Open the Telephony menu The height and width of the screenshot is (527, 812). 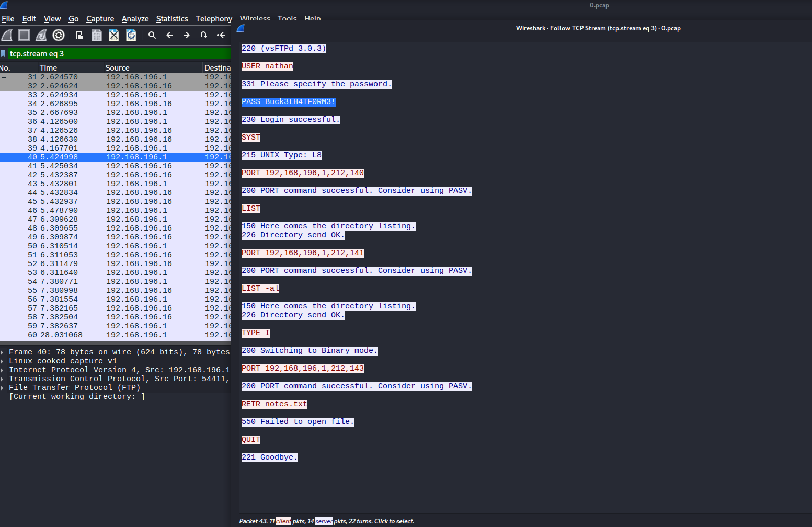pyautogui.click(x=214, y=19)
